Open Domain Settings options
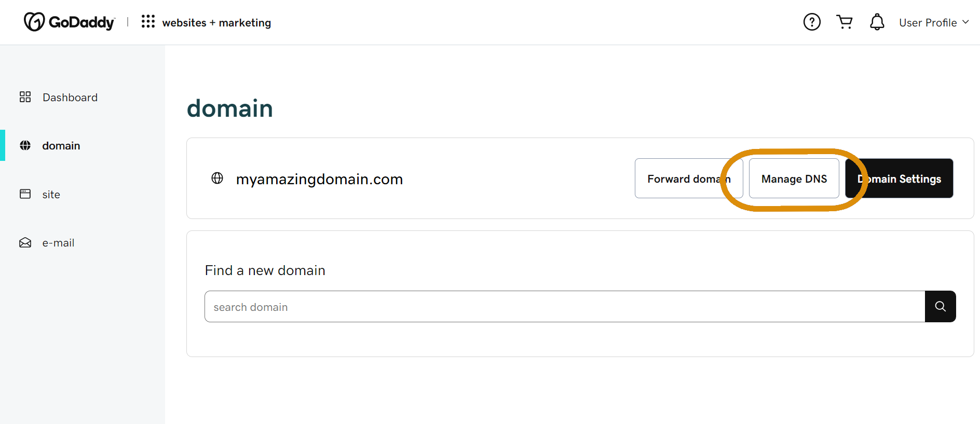 point(899,178)
